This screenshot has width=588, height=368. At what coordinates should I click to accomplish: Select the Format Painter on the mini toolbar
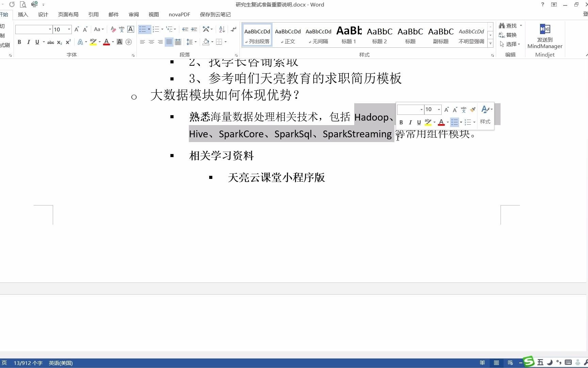[x=473, y=109]
